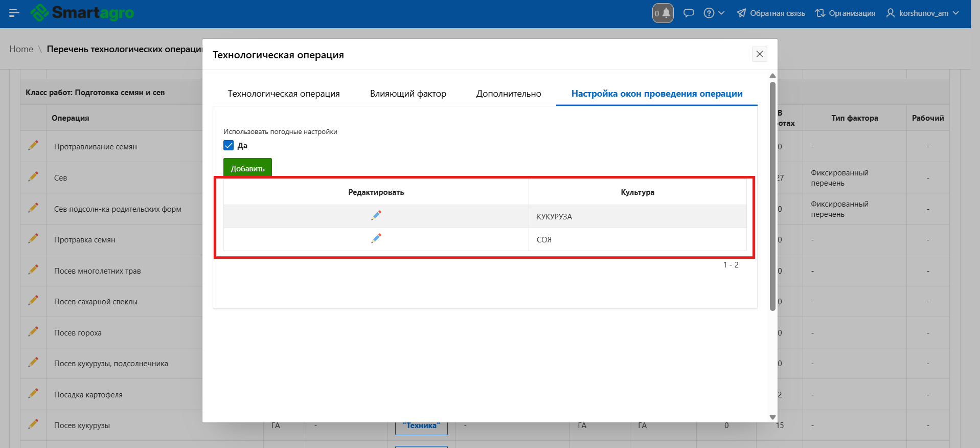This screenshot has width=980, height=448.
Task: Open Обратная связь feedback link
Action: point(770,13)
